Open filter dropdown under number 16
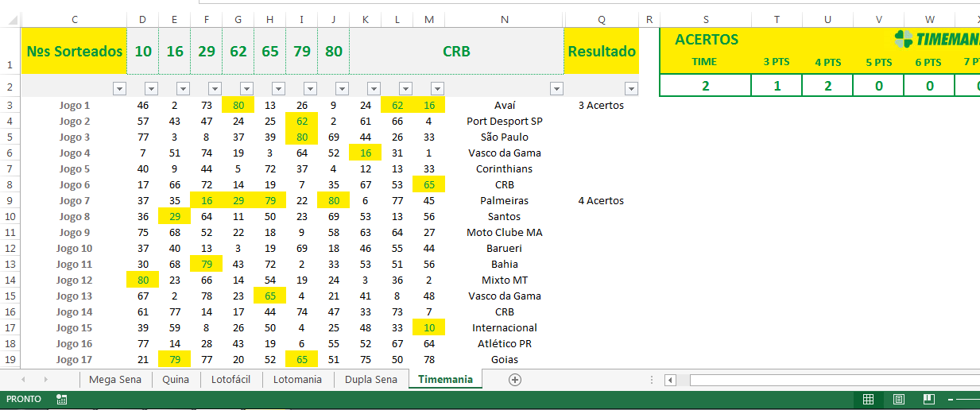The height and width of the screenshot is (410, 980). (x=183, y=89)
